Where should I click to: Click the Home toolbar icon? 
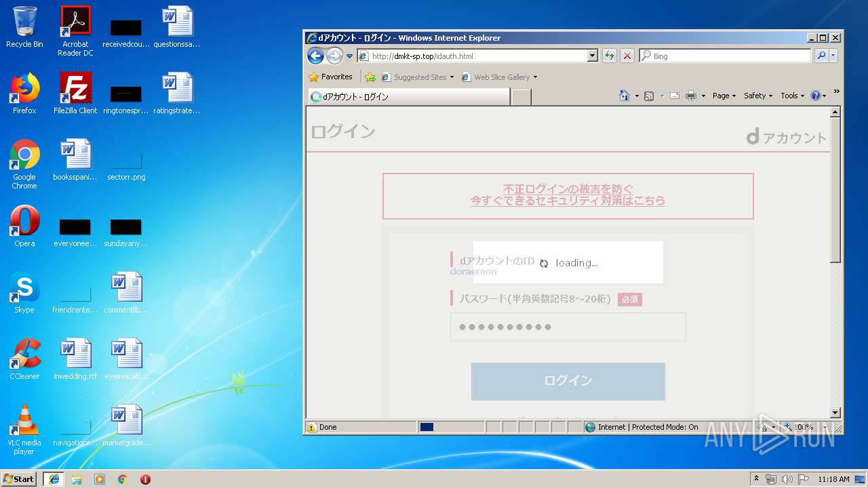(625, 96)
